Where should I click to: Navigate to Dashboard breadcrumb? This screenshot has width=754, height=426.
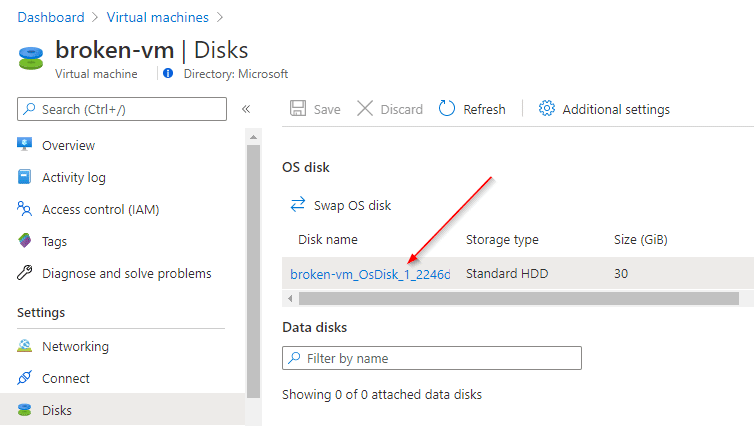pyautogui.click(x=51, y=17)
